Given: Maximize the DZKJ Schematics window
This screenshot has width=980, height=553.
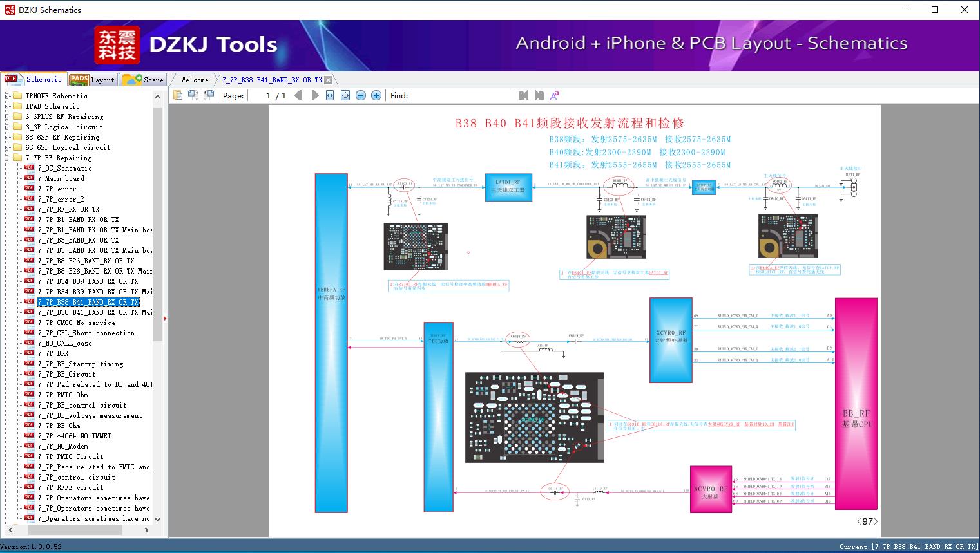Looking at the screenshot, I should pos(935,10).
